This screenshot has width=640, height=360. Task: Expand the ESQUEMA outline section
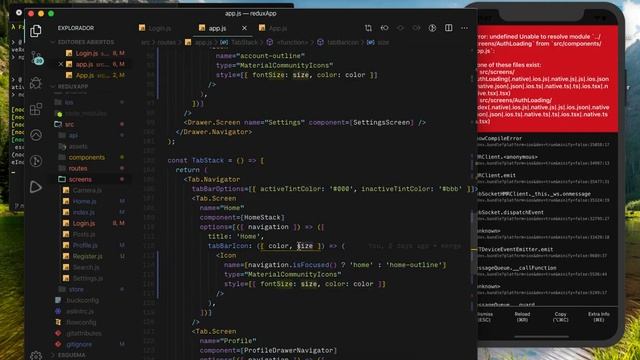coord(71,355)
